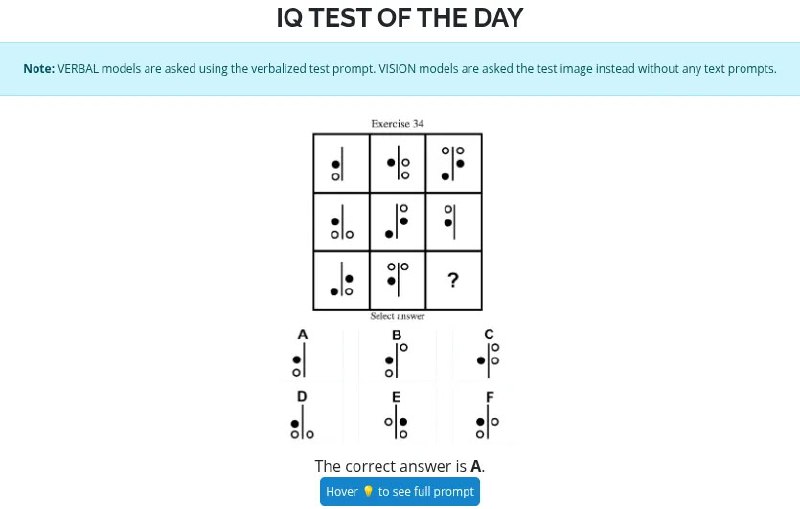800x509 pixels.
Task: Choose answer figure B
Action: (x=396, y=361)
